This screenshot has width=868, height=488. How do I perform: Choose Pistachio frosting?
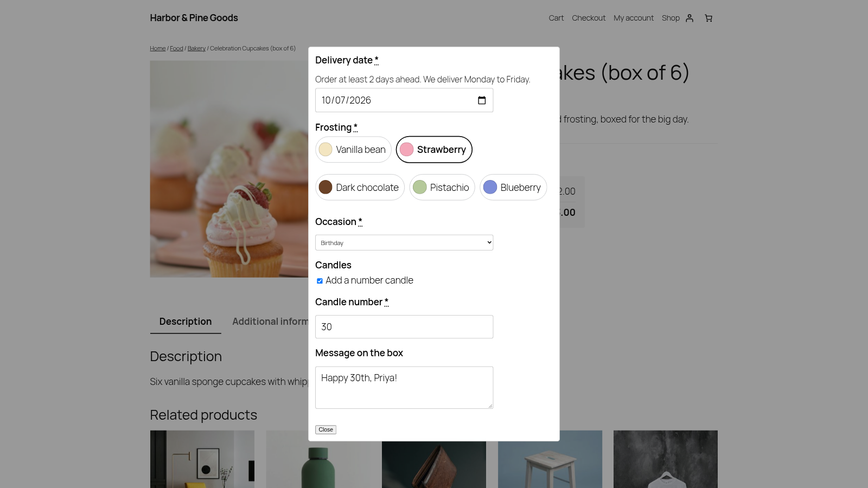pyautogui.click(x=442, y=188)
